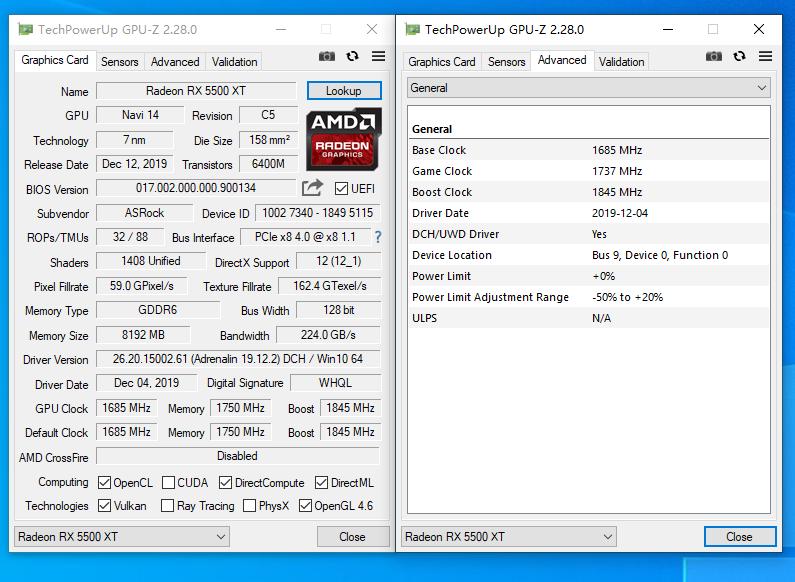Toggle the PhysX checkbox

click(249, 505)
